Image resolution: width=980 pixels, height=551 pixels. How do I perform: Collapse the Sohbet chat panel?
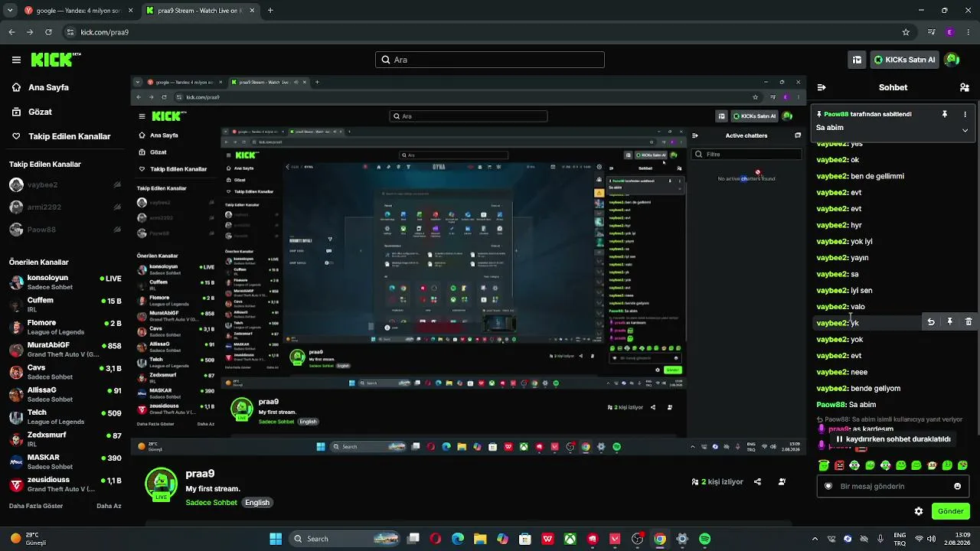coord(822,87)
